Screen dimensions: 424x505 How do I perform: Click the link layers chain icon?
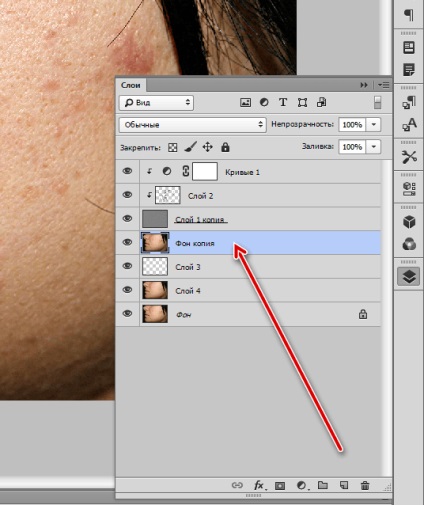coord(237,485)
